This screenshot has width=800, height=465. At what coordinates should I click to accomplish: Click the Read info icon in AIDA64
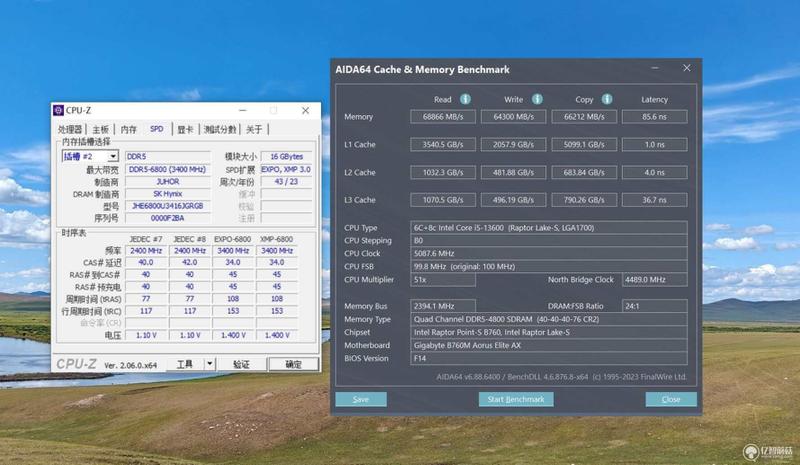pos(465,99)
